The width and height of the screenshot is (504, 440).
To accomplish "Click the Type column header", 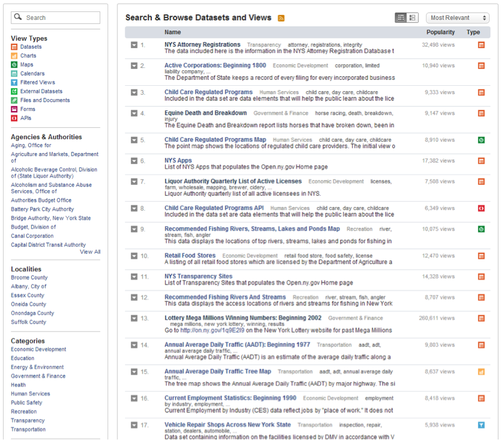I will point(473,32).
